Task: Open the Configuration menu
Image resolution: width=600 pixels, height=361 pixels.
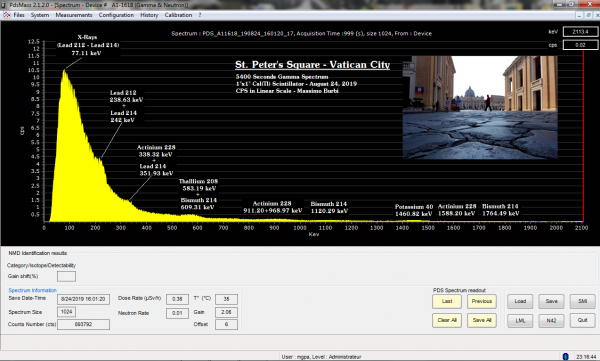Action: 116,15
